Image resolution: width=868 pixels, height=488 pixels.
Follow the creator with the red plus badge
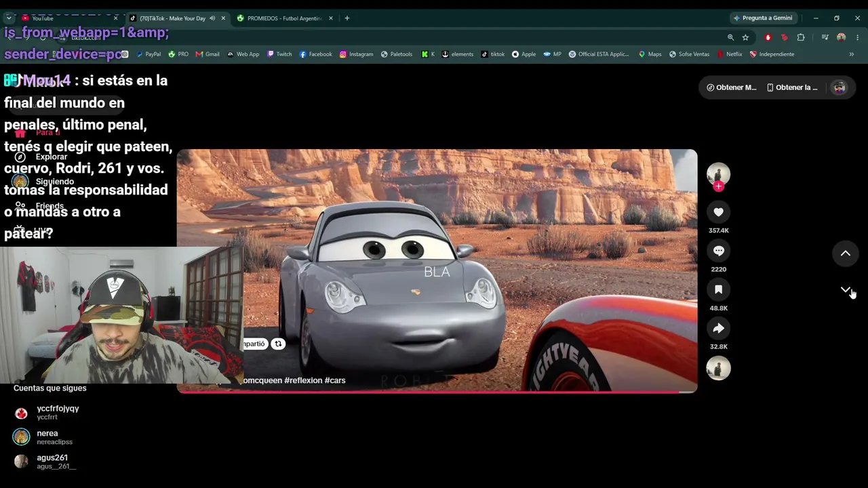pyautogui.click(x=718, y=186)
